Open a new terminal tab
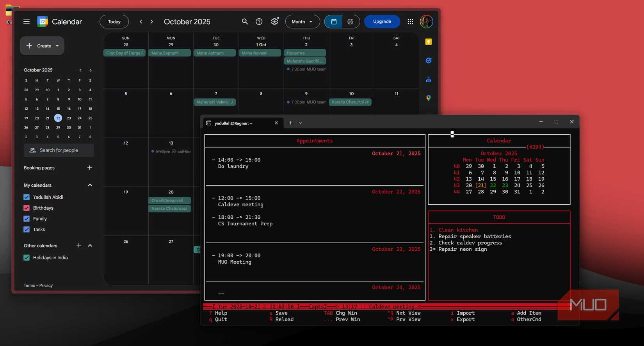Screen dimensions: 644x346 (x=290, y=123)
